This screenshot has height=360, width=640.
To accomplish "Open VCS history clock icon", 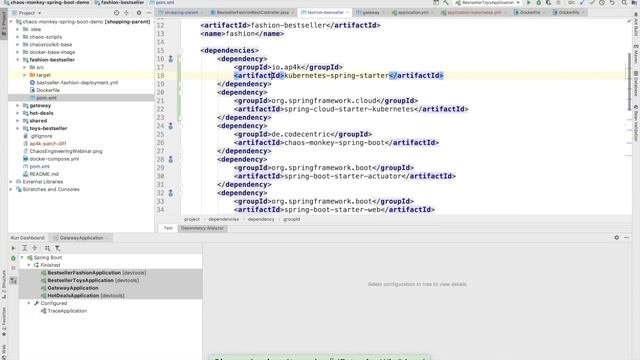I will pyautogui.click(x=602, y=2).
